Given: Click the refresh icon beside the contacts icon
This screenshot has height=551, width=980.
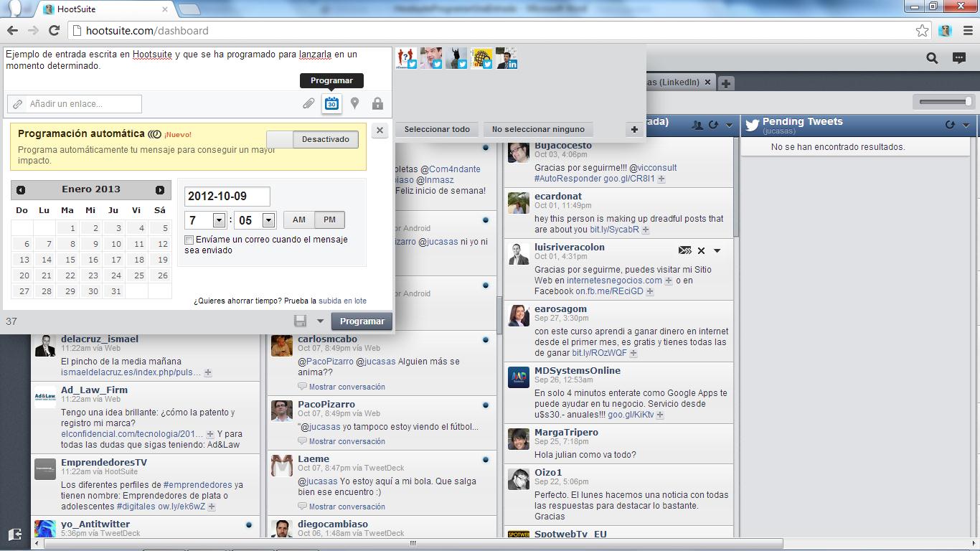Looking at the screenshot, I should pos(713,125).
